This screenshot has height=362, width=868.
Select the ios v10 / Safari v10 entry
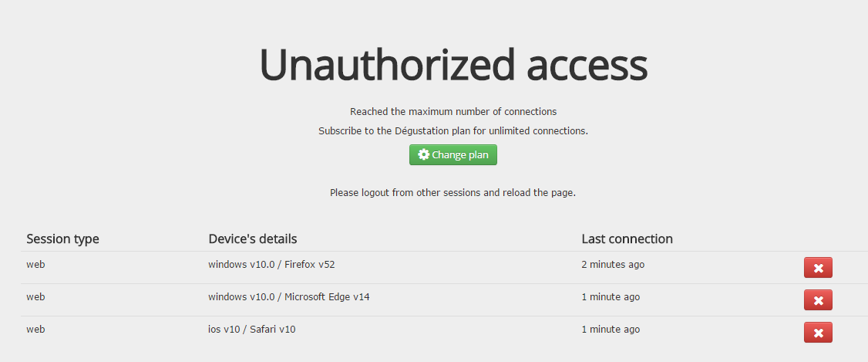[x=251, y=330]
